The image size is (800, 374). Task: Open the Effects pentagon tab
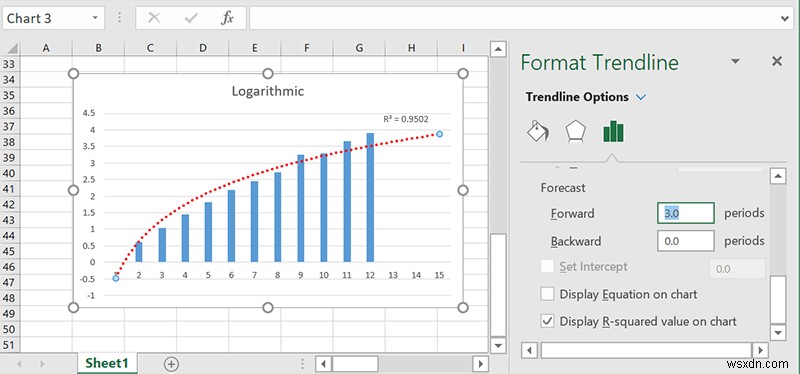click(575, 132)
